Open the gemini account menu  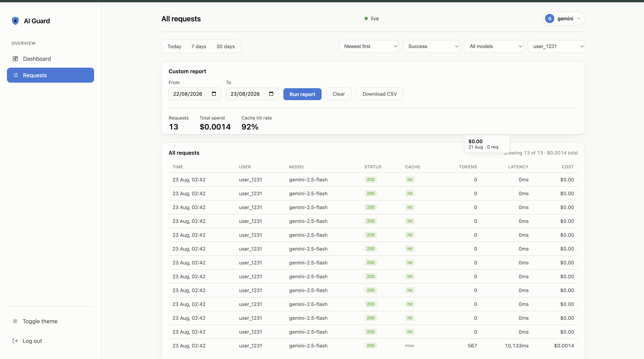coord(564,18)
